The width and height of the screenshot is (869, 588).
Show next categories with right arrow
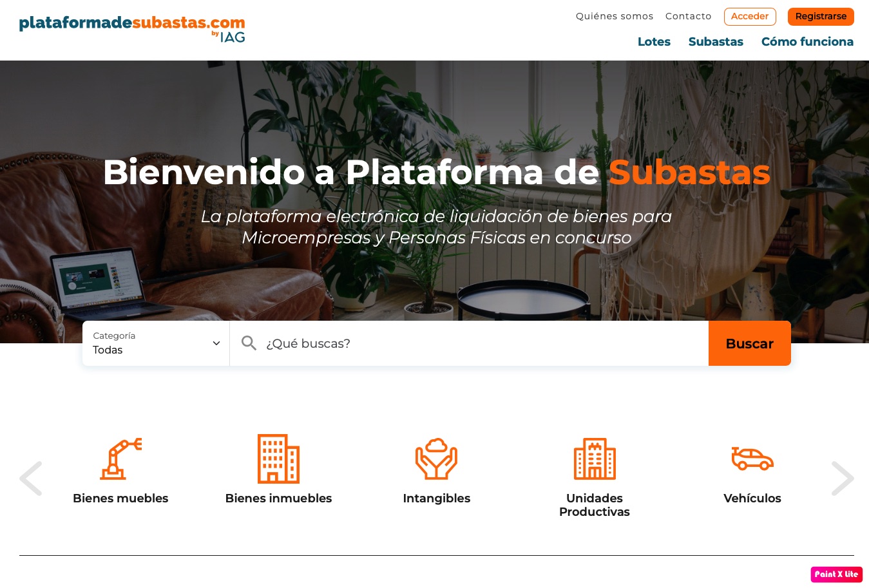pos(843,479)
